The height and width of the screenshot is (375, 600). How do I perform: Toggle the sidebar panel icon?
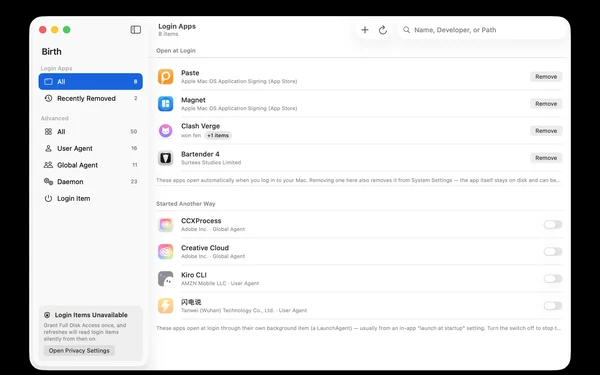pyautogui.click(x=135, y=30)
